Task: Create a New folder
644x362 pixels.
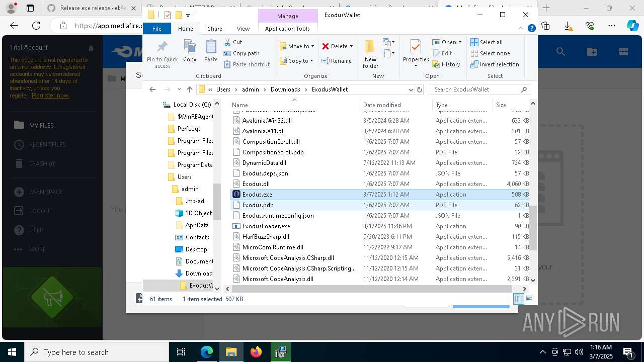Action: point(370,54)
